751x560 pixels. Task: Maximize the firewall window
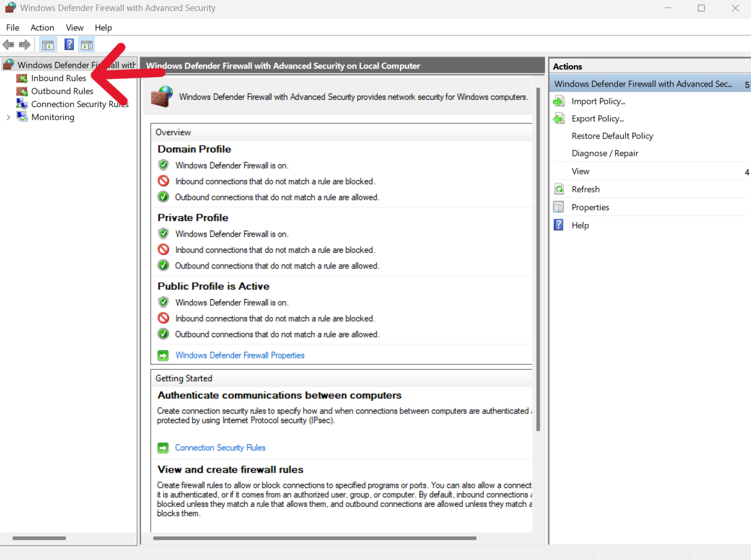coord(701,8)
